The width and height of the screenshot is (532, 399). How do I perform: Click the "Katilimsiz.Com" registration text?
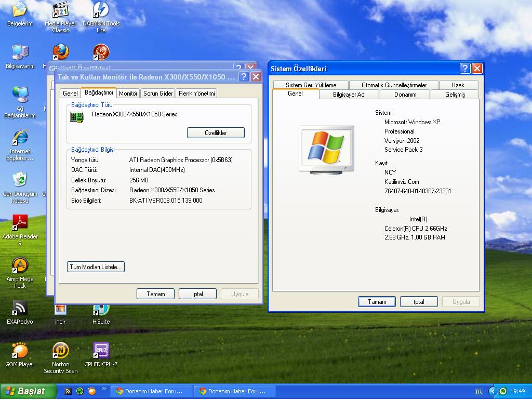(402, 182)
